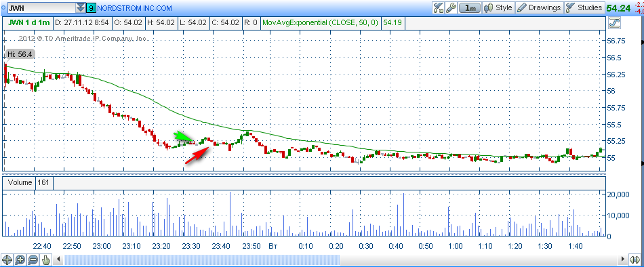Click the green 54.24 last price
Image resolution: width=644 pixels, height=267 pixels.
pyautogui.click(x=618, y=8)
